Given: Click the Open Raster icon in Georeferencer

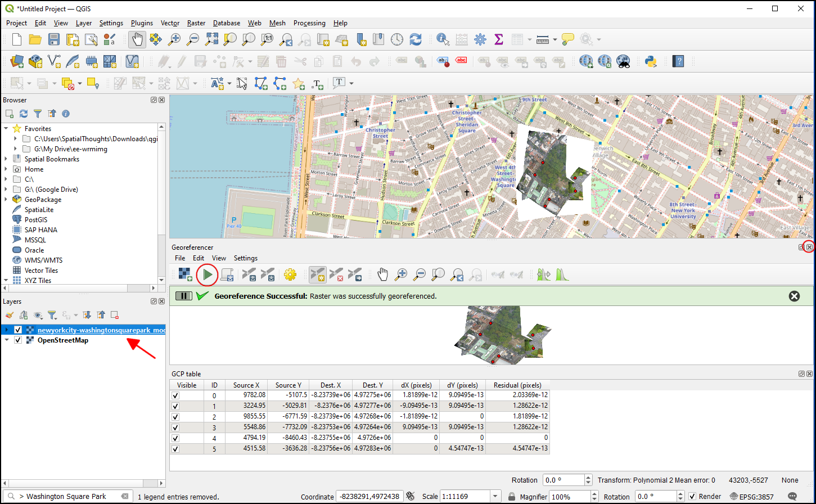Looking at the screenshot, I should pyautogui.click(x=185, y=274).
